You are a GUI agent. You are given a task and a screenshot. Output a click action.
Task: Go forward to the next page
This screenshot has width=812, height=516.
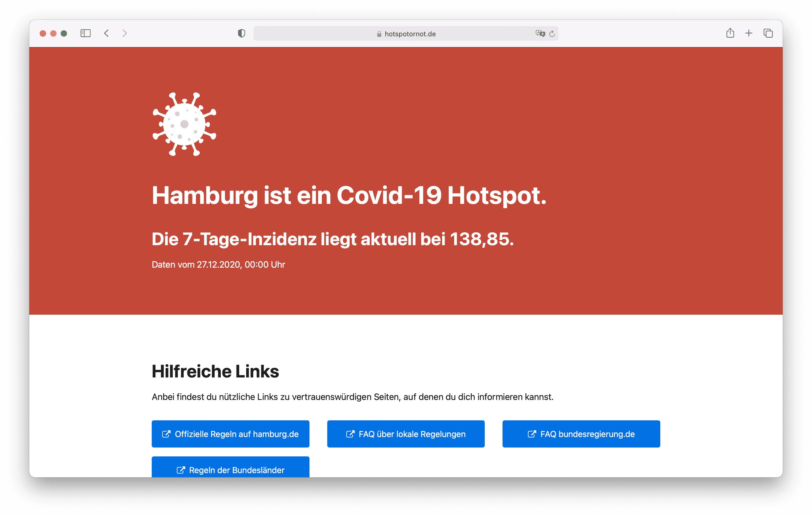click(125, 33)
